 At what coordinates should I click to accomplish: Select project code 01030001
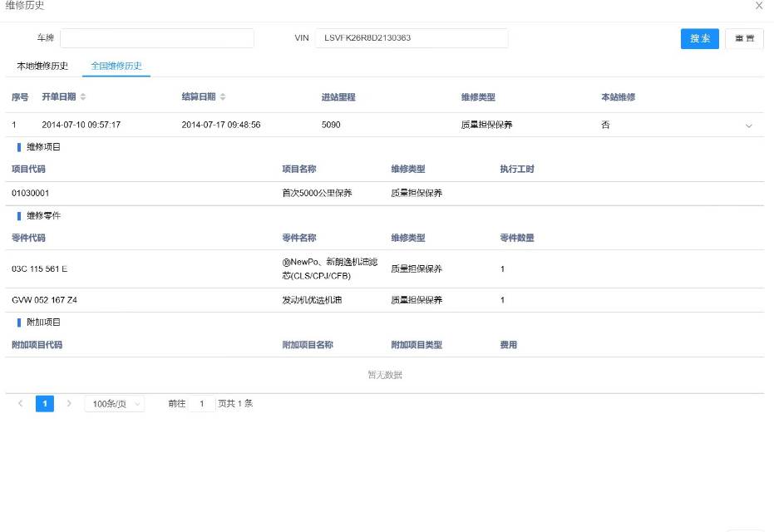click(30, 193)
